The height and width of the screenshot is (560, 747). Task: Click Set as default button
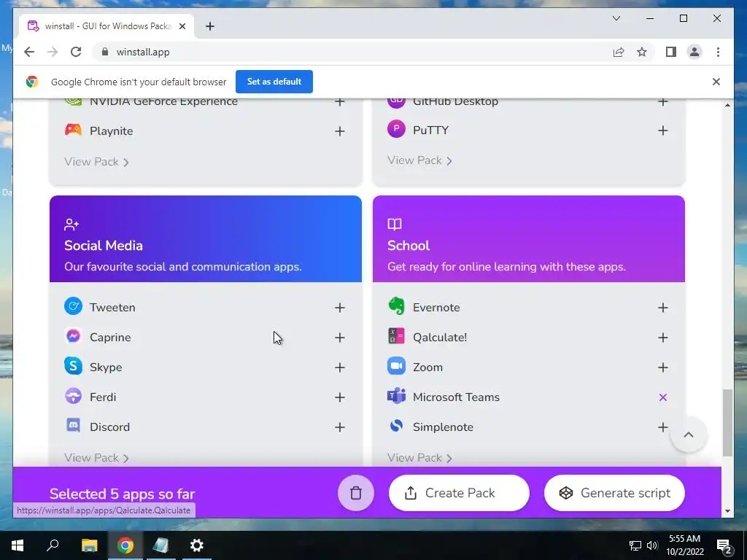(x=274, y=82)
